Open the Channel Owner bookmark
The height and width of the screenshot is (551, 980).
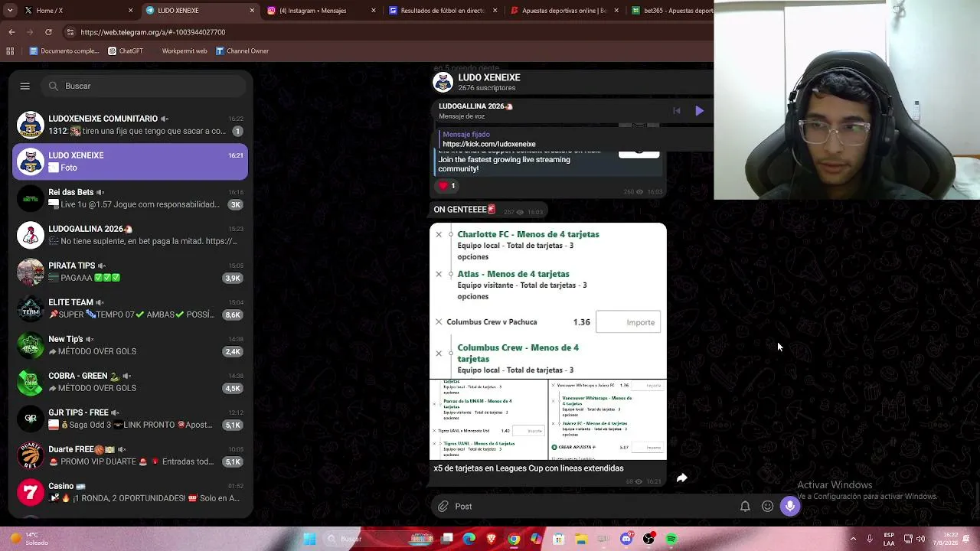click(x=242, y=51)
